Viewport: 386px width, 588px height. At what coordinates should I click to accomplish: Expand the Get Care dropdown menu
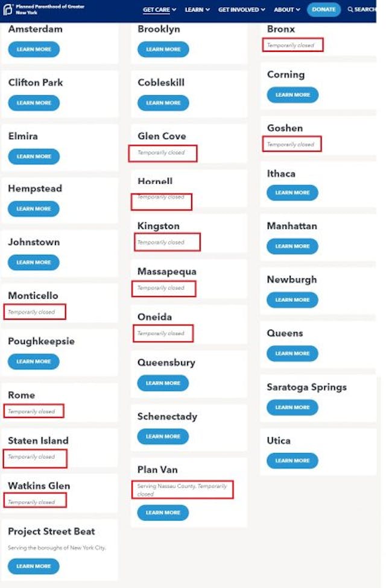click(159, 10)
